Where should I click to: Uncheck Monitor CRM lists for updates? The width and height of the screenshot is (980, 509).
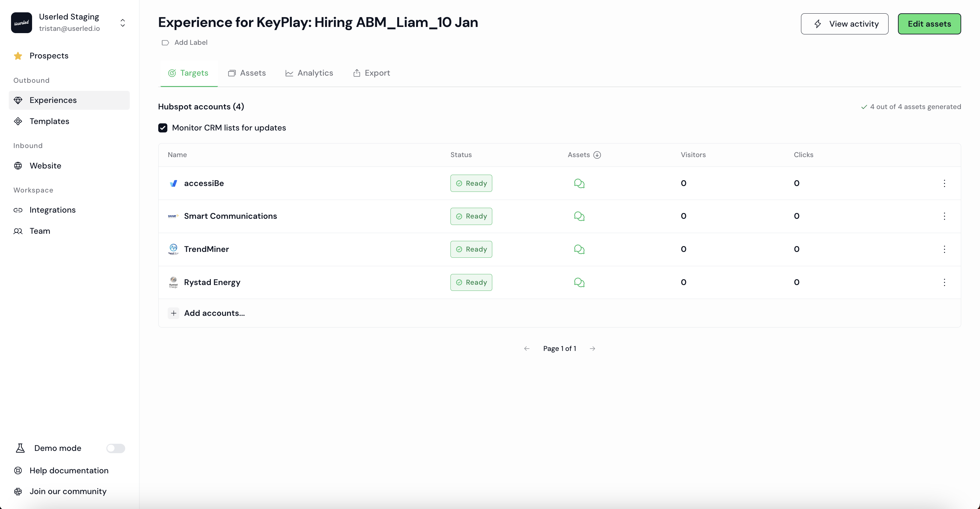[x=163, y=128]
